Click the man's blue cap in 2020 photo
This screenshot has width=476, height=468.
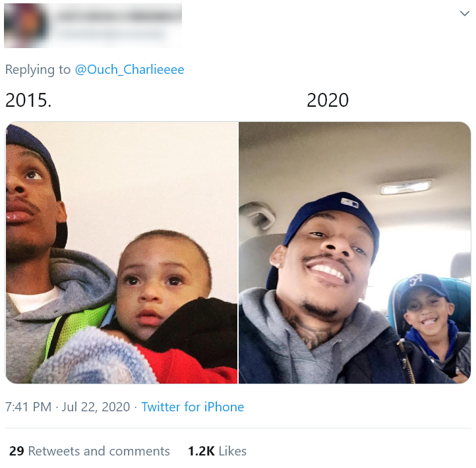pos(330,220)
